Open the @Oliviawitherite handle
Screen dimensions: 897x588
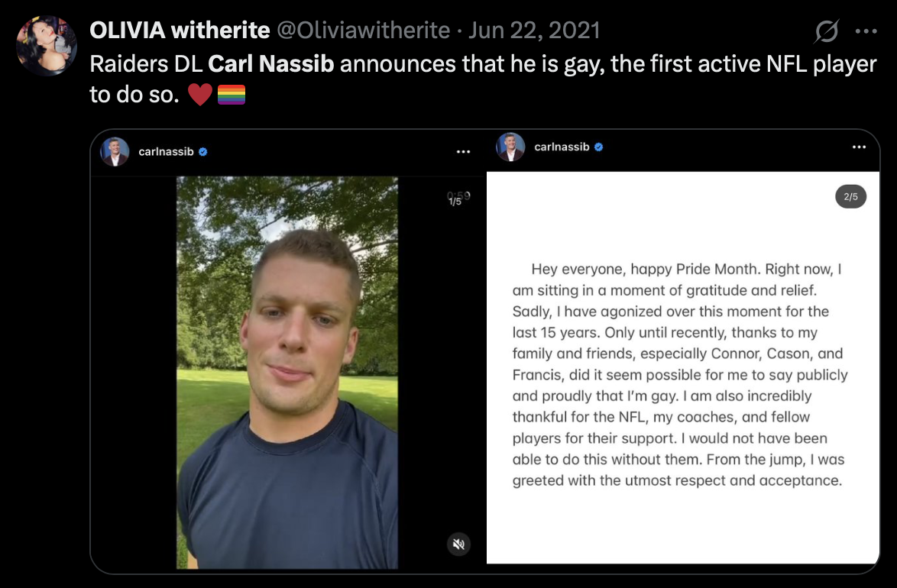click(x=363, y=31)
